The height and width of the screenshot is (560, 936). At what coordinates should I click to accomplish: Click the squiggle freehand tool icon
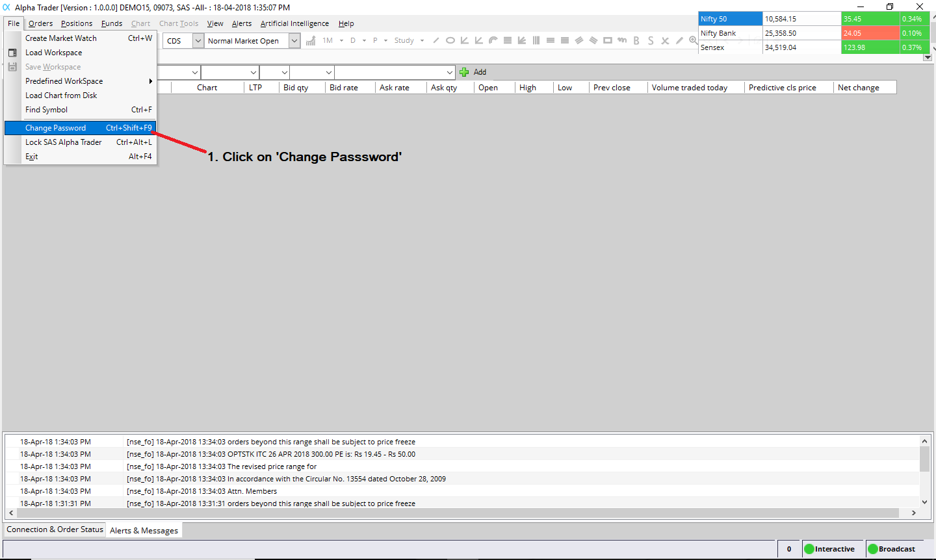coord(622,40)
